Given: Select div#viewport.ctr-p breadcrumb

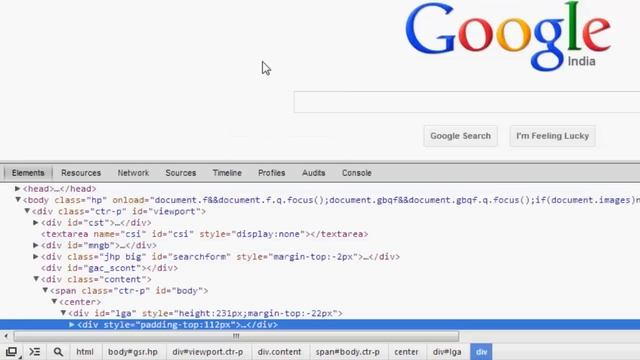Looking at the screenshot, I should click(207, 352).
